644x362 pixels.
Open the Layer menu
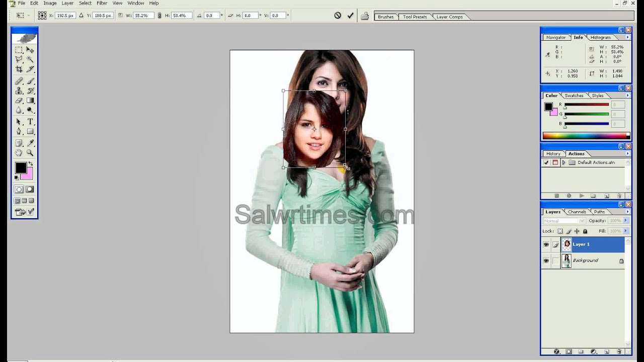click(x=67, y=3)
